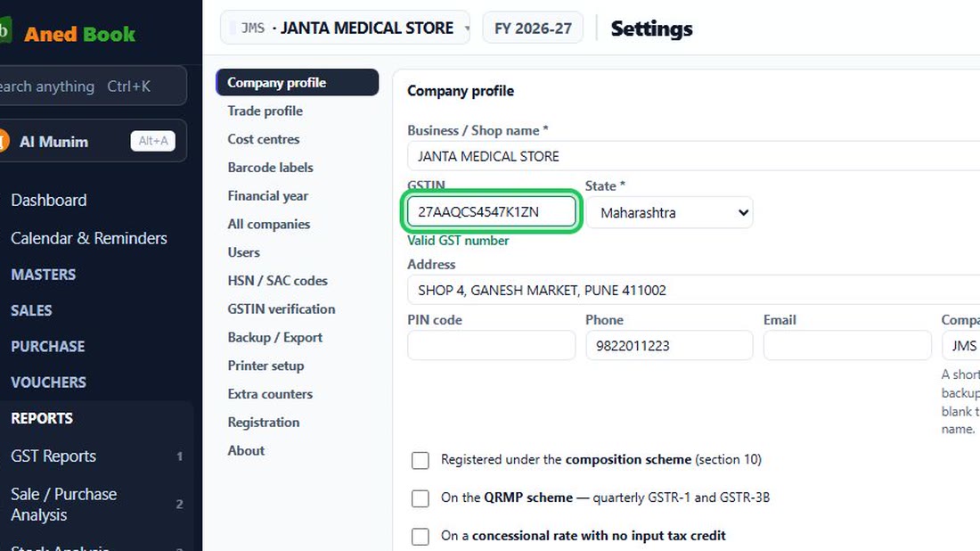Click the Settings page heading
Viewport: 980px width, 551px height.
pos(651,29)
